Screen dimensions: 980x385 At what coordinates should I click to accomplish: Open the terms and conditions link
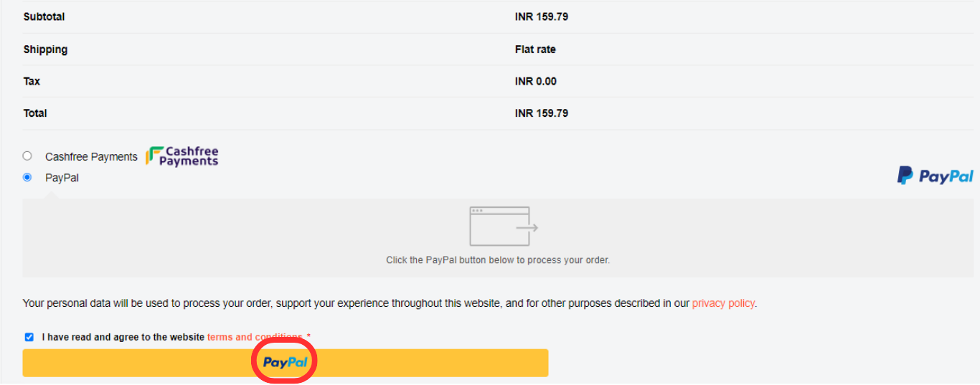[x=255, y=337]
